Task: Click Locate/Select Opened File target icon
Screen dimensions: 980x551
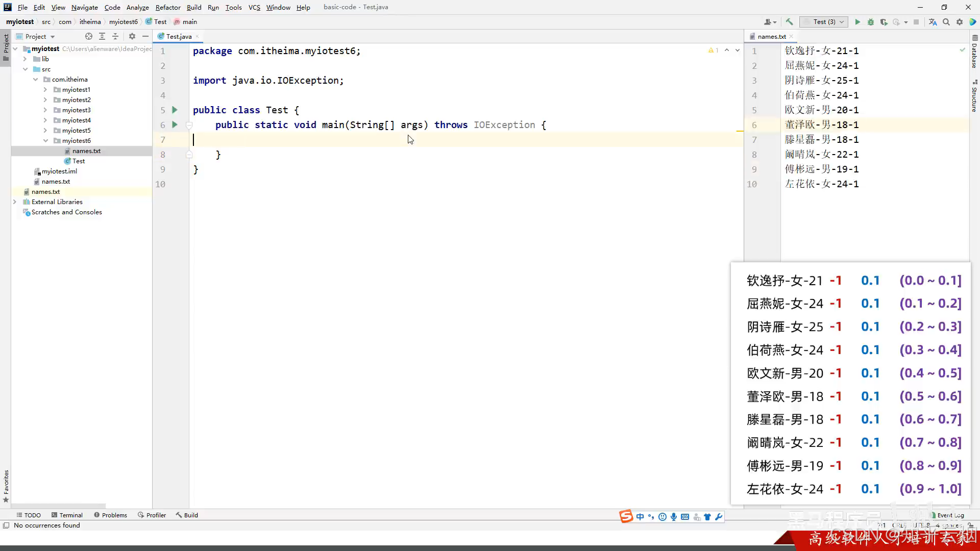Action: 89,36
